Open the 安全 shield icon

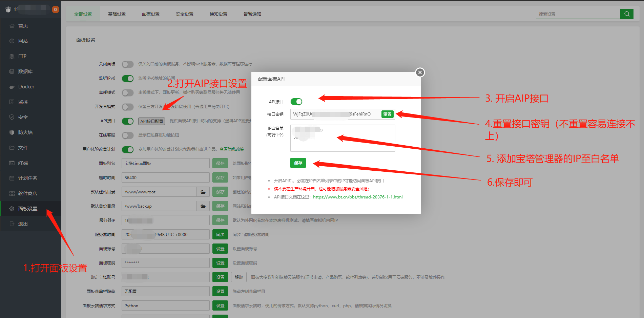(12, 117)
